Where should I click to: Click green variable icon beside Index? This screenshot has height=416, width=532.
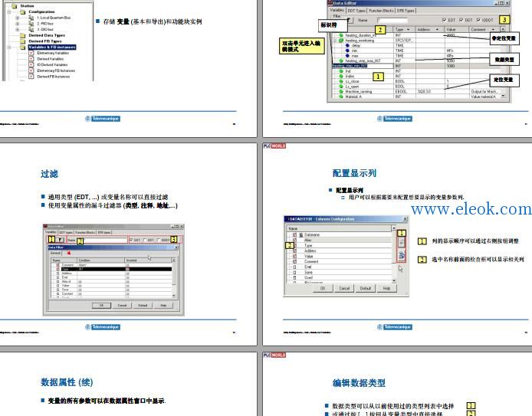pos(341,77)
